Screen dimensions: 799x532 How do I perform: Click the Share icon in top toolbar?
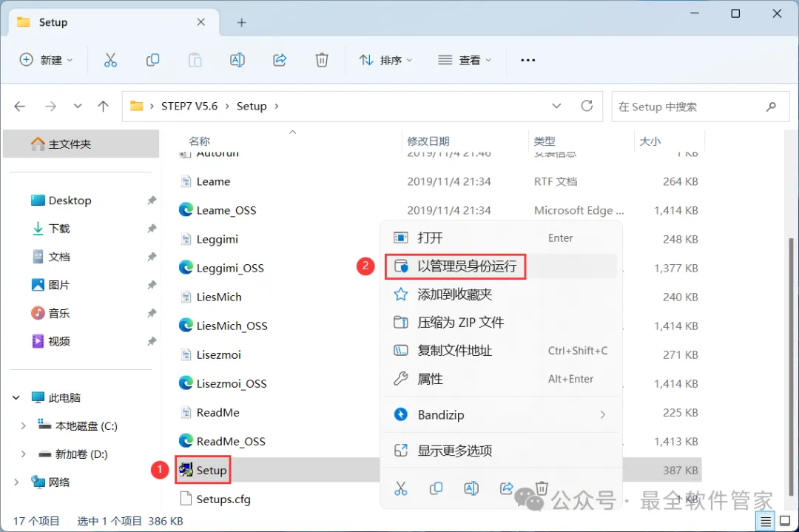point(280,60)
